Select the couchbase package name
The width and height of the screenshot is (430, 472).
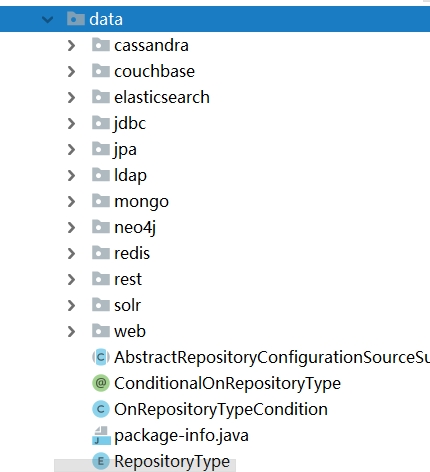tap(154, 71)
